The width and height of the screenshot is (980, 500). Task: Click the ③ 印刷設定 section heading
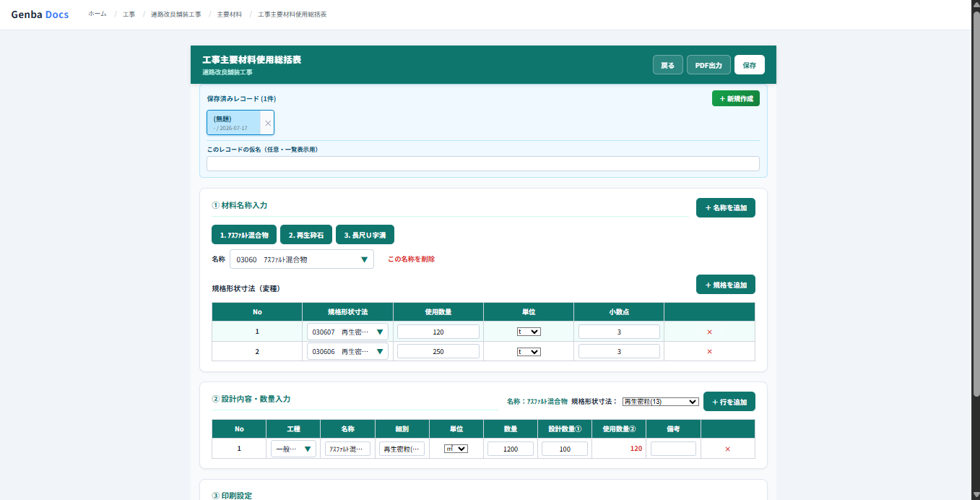[x=232, y=496]
